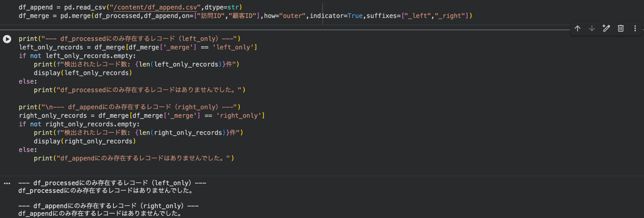644x218 pixels.
Task: Click the output line 'df_appendにのみ存在するレコードはありませんでした。'
Action: pos(100,214)
